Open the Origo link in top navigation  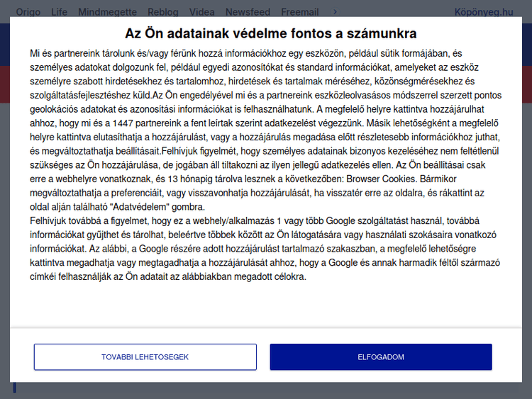pos(28,12)
